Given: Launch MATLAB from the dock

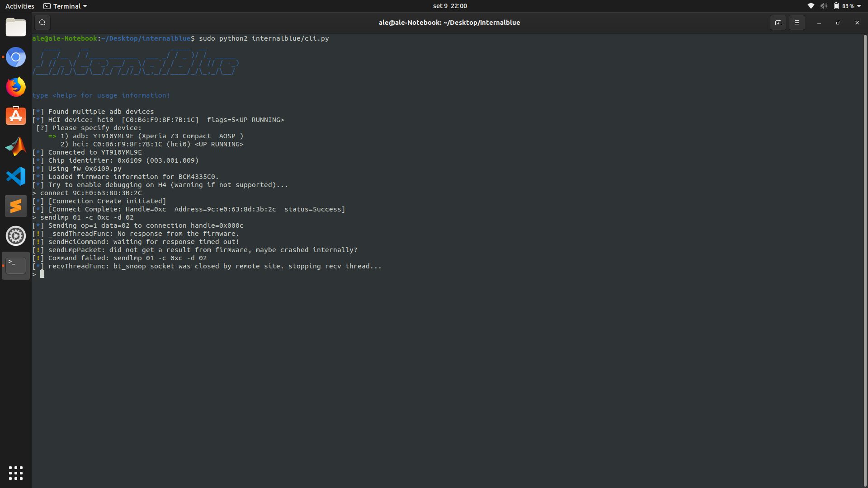Looking at the screenshot, I should click(x=16, y=146).
